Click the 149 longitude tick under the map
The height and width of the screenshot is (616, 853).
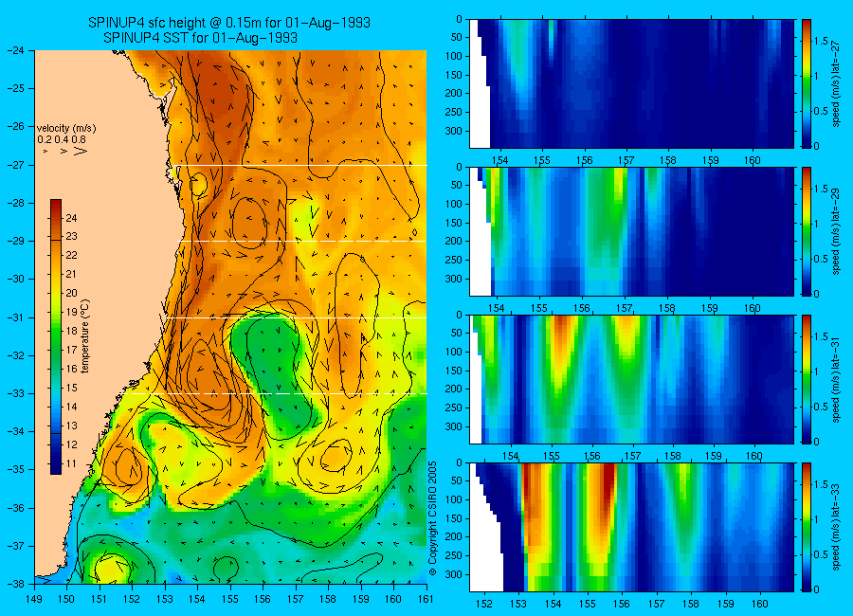pyautogui.click(x=34, y=599)
